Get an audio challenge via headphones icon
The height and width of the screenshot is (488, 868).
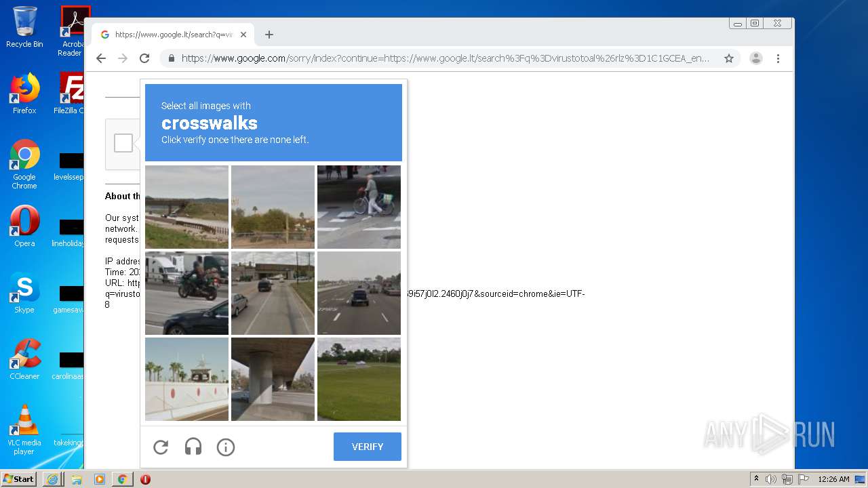[193, 447]
